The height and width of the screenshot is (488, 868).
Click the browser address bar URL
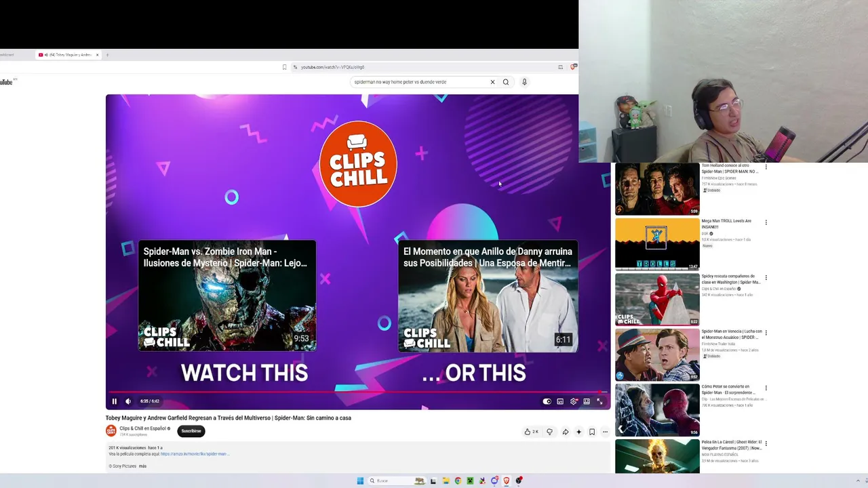click(x=332, y=67)
